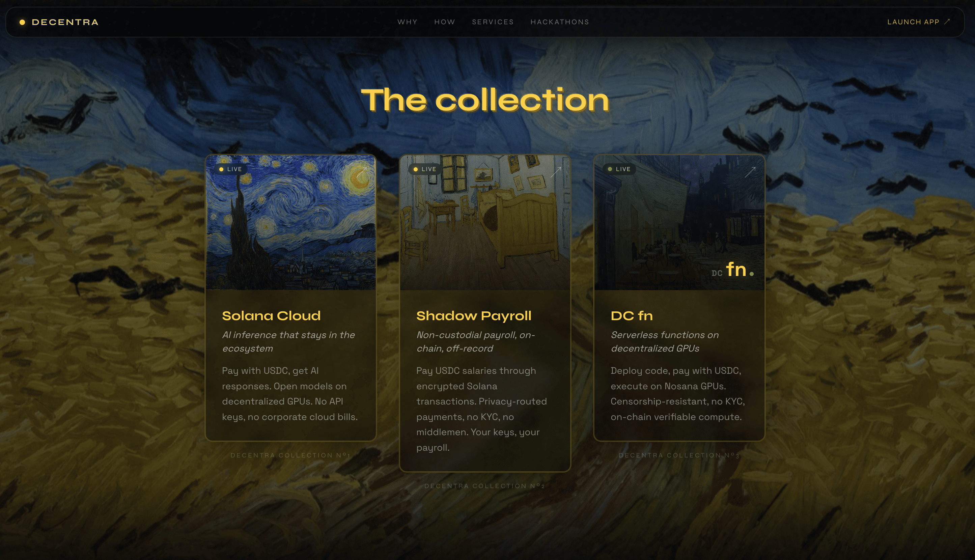Navigate to the HOW section
Image resolution: width=975 pixels, height=560 pixels.
(445, 22)
